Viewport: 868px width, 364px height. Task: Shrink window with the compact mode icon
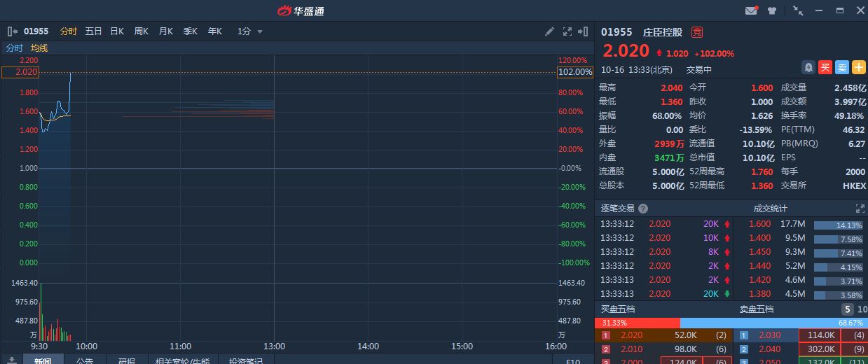tap(798, 10)
